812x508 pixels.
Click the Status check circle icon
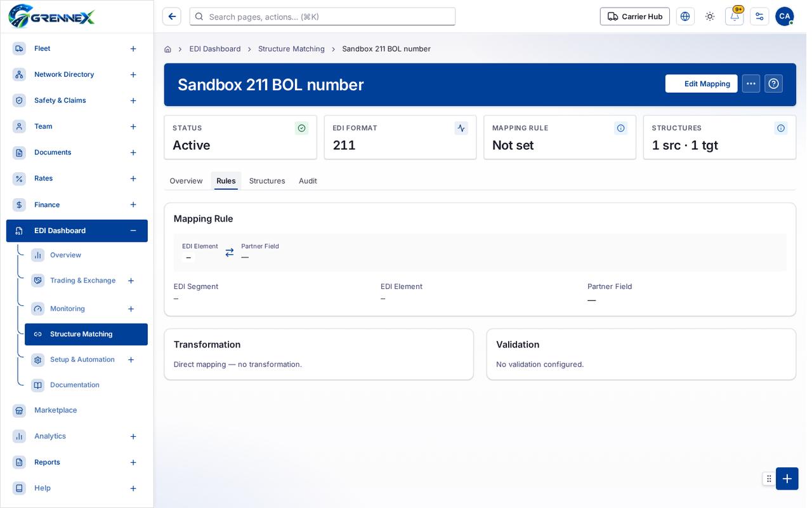(301, 128)
